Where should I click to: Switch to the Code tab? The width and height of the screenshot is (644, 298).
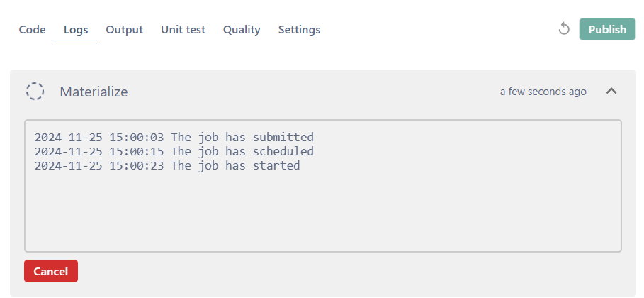(x=33, y=30)
